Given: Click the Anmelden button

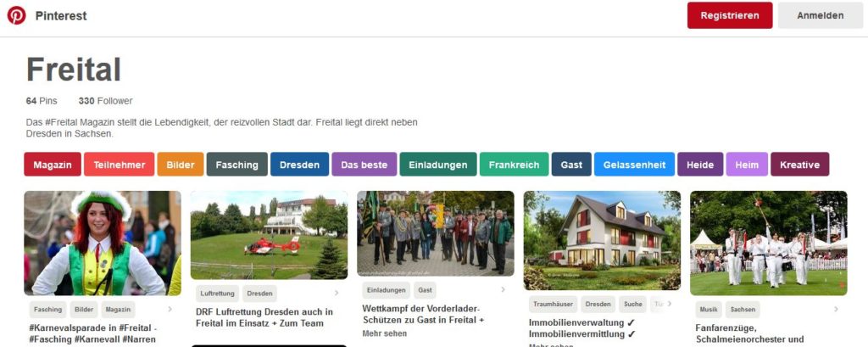Looking at the screenshot, I should point(821,15).
